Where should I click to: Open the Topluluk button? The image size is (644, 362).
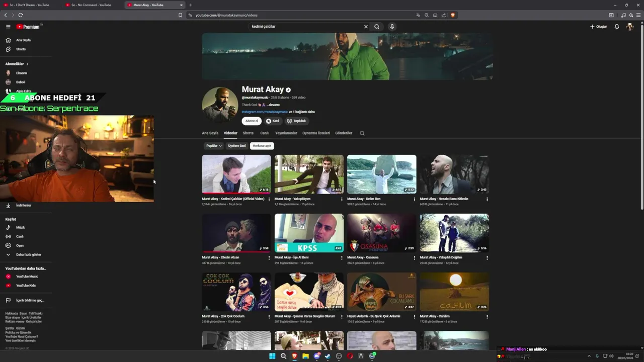click(296, 121)
